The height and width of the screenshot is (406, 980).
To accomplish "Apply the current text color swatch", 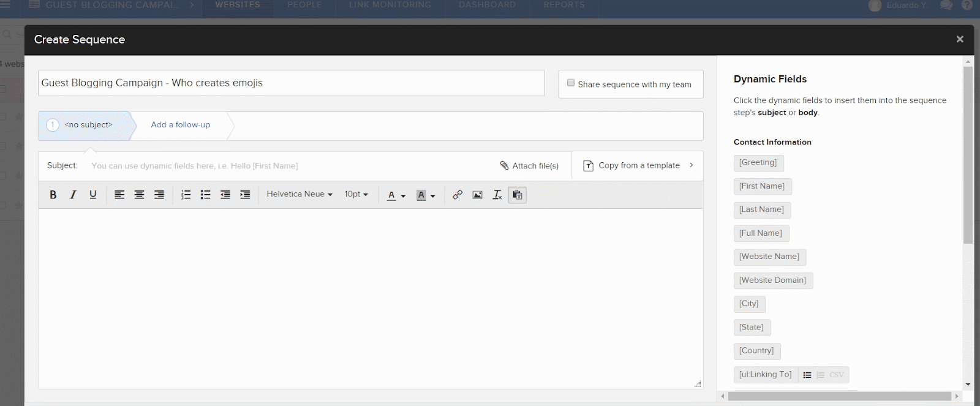I will click(391, 195).
